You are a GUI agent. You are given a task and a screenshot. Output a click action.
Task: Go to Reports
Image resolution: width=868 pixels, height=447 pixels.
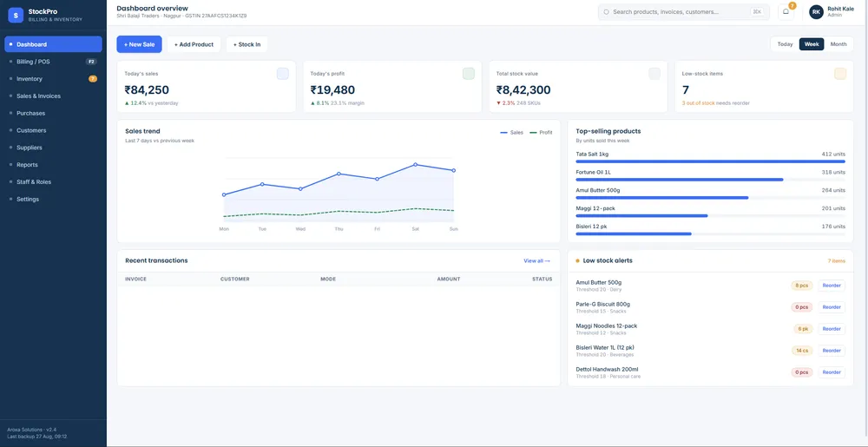tap(53, 164)
